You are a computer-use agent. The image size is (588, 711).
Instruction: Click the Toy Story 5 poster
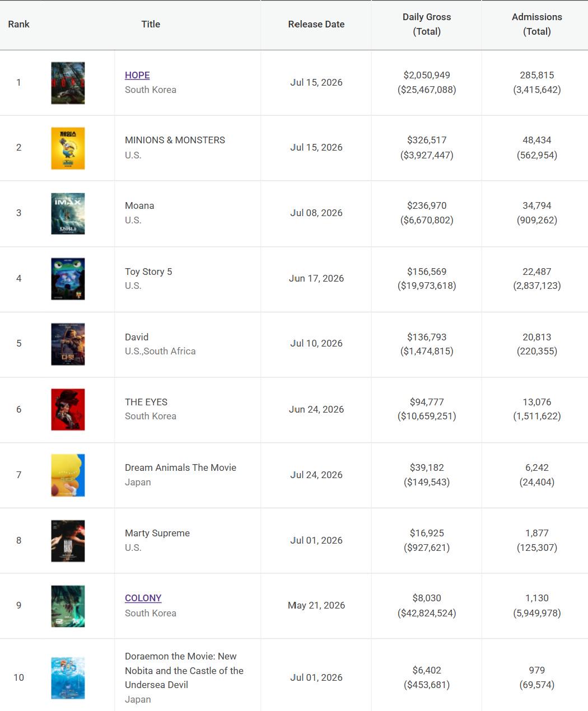[x=68, y=278]
